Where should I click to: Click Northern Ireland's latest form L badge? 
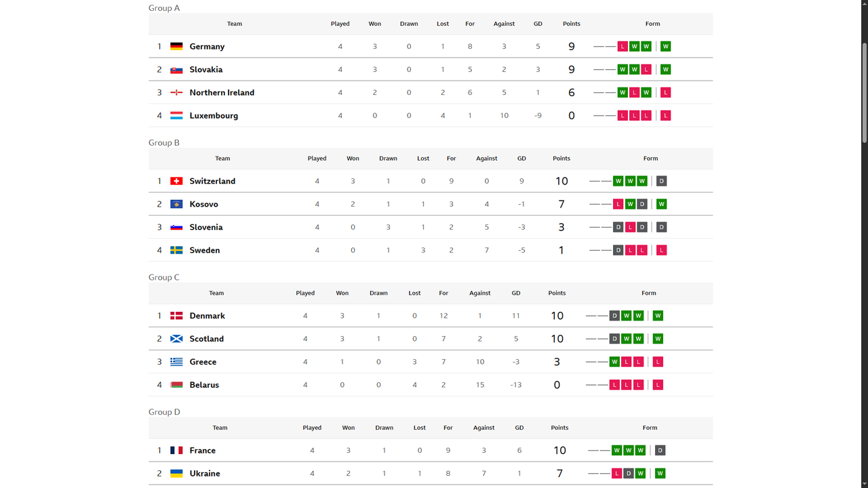(666, 92)
